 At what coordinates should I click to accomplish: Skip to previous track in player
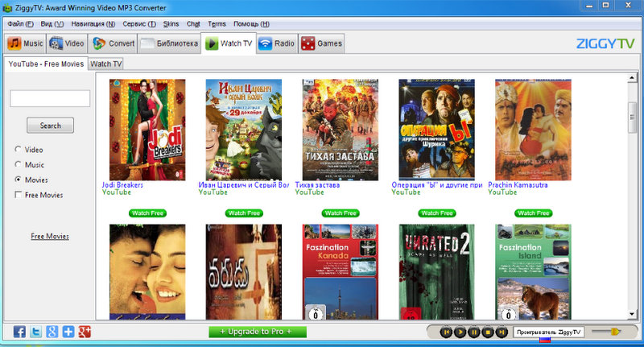[x=446, y=332]
